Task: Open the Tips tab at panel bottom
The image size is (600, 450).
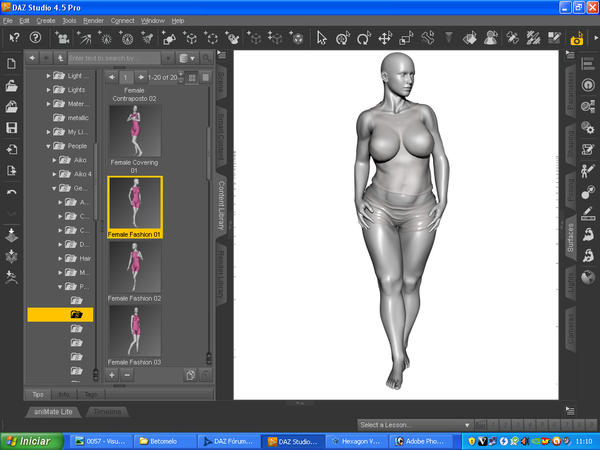Action: point(38,395)
